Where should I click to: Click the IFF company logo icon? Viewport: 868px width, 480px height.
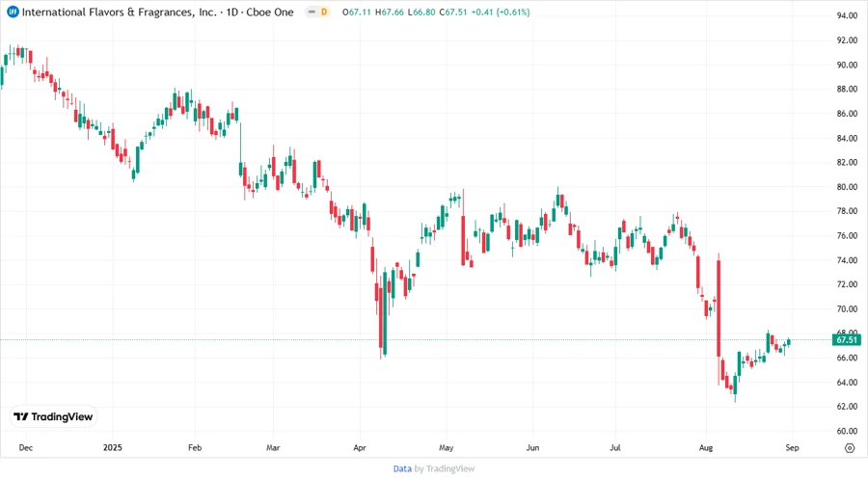[13, 12]
